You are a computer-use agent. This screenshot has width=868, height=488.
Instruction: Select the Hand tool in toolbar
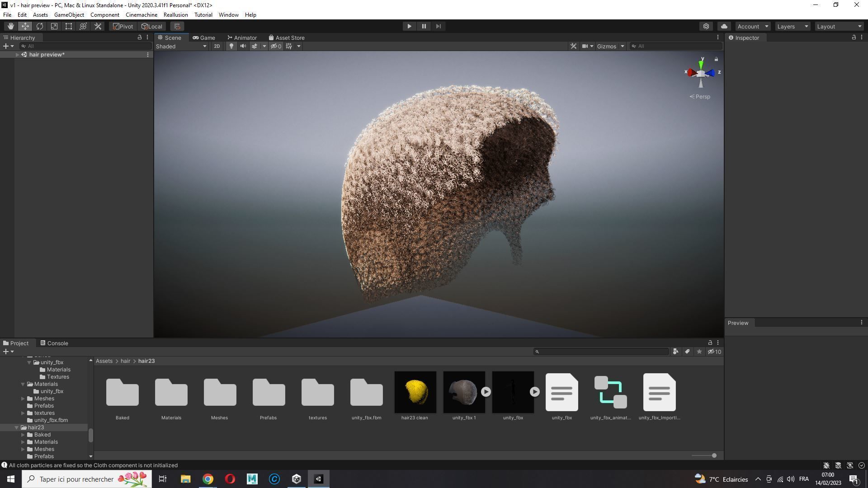pyautogui.click(x=10, y=26)
